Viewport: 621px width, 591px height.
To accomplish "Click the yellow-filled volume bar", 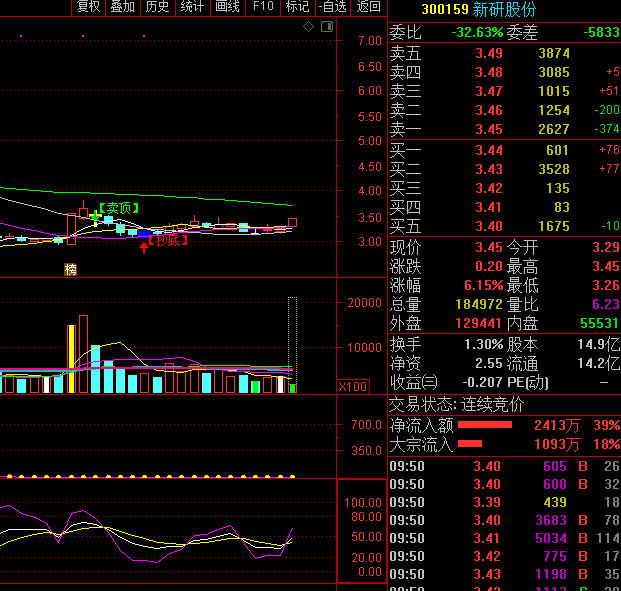I will (x=71, y=359).
